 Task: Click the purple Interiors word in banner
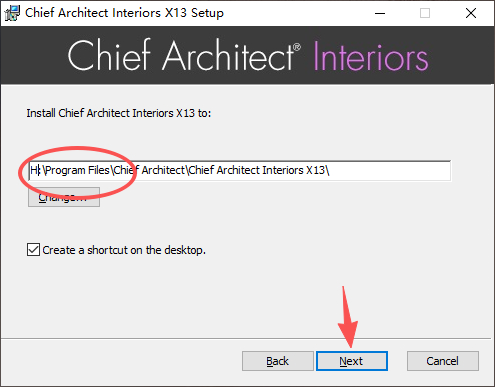pos(371,57)
